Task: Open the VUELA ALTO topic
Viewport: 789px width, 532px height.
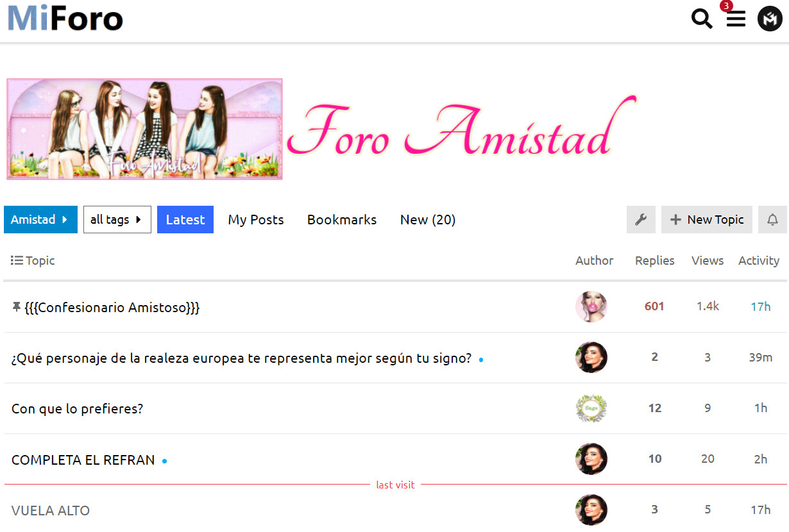Action: point(51,511)
